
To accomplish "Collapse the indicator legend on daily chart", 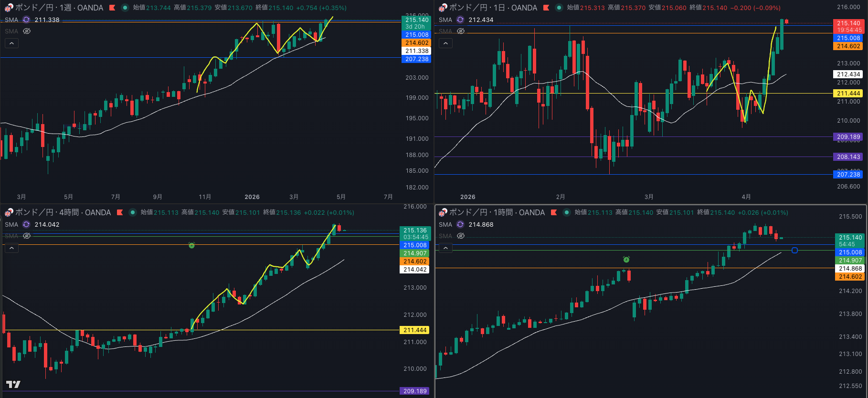I will [x=445, y=43].
